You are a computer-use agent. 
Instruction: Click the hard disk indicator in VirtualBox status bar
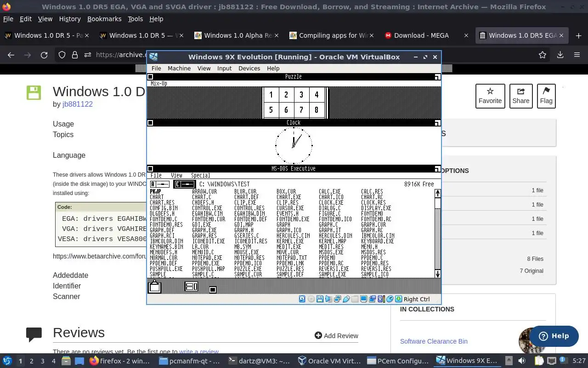(302, 299)
